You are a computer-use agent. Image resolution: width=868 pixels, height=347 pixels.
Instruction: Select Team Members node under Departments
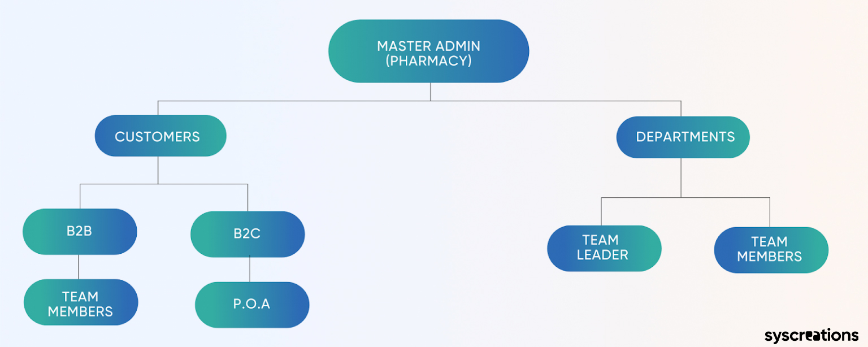(x=771, y=250)
